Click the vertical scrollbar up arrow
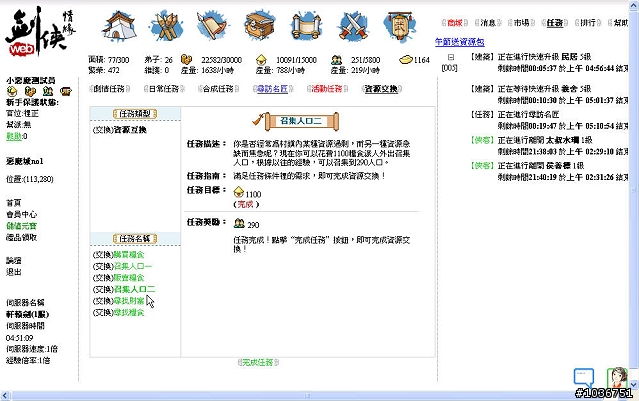 tap(634, 5)
